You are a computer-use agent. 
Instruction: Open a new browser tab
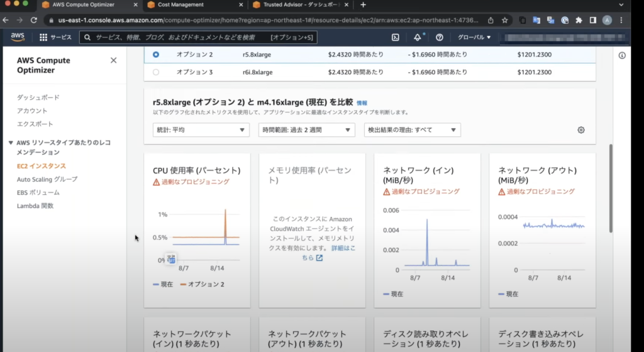[x=363, y=5]
